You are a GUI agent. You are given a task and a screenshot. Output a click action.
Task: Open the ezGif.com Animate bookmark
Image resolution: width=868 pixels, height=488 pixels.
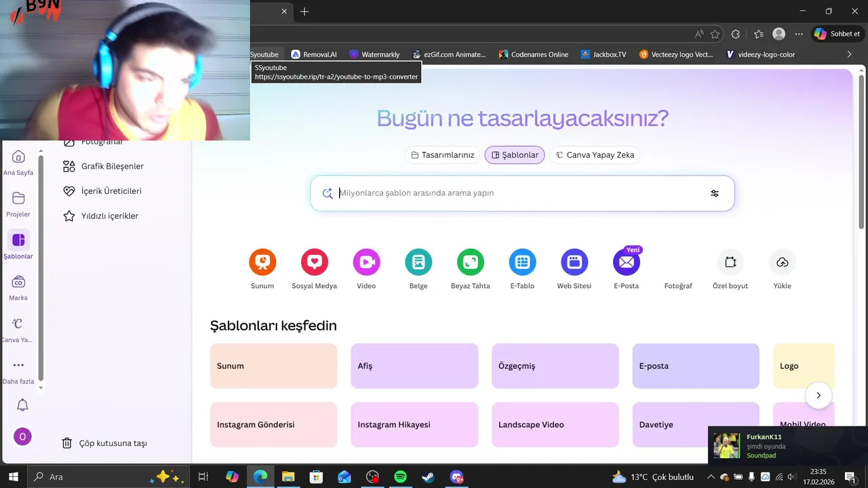[x=450, y=54]
